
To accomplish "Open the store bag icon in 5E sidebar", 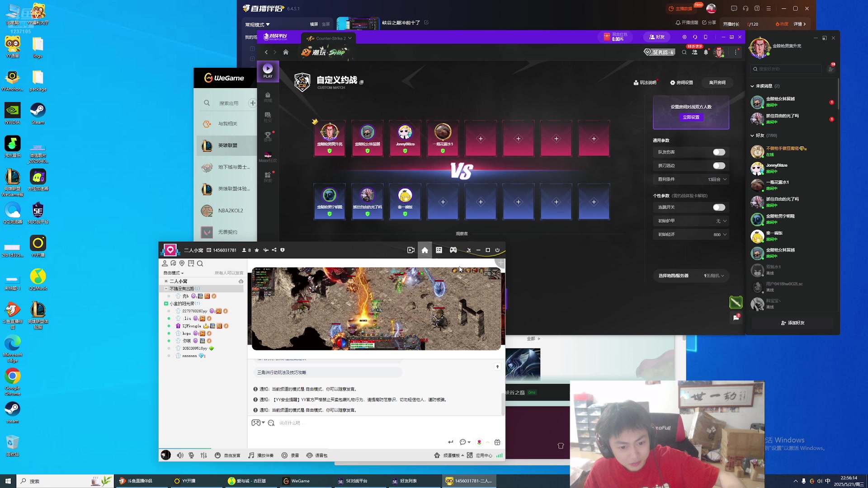I will point(268,97).
